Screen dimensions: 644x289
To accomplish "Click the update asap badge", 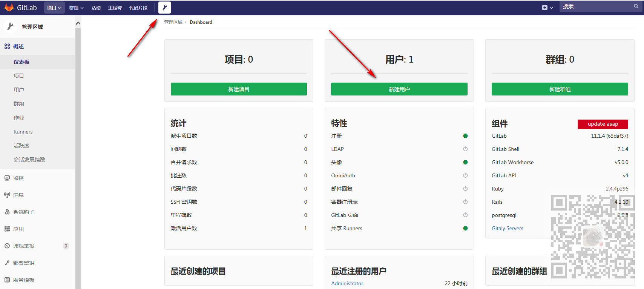I will click(603, 124).
